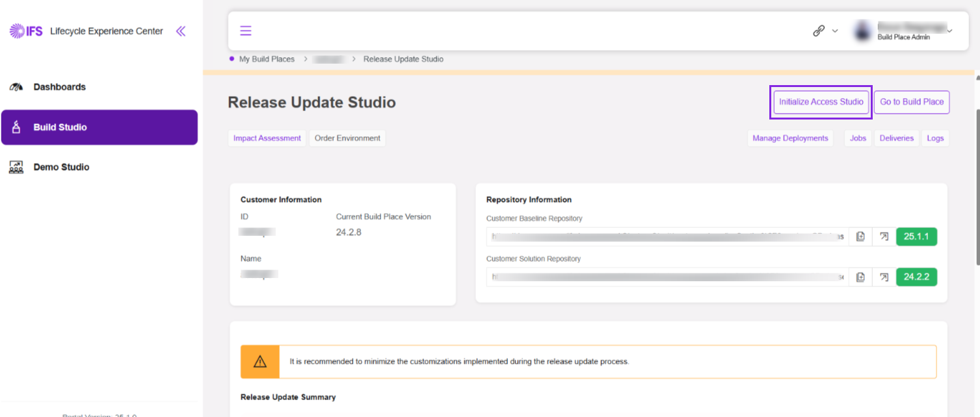Click Current Build Place Version label
The height and width of the screenshot is (417, 980).
point(384,217)
